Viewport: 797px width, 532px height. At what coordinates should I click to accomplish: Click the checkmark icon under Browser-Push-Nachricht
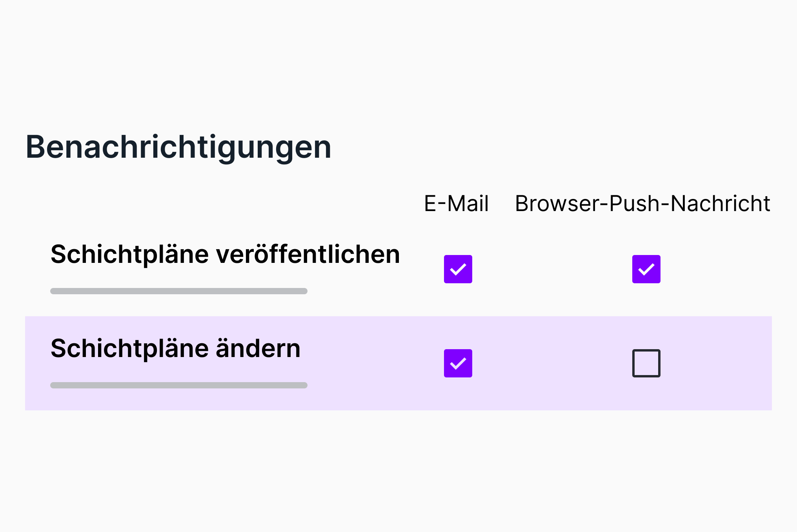[646, 269]
